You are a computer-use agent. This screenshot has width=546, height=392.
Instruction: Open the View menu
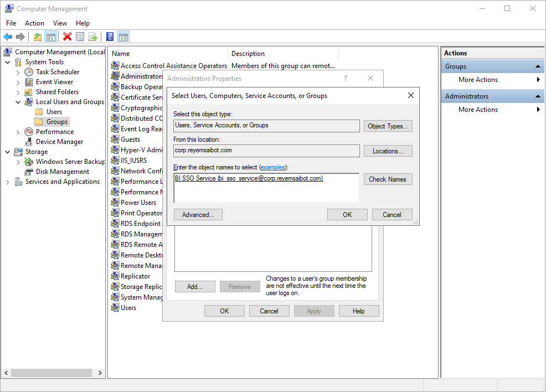tap(60, 23)
